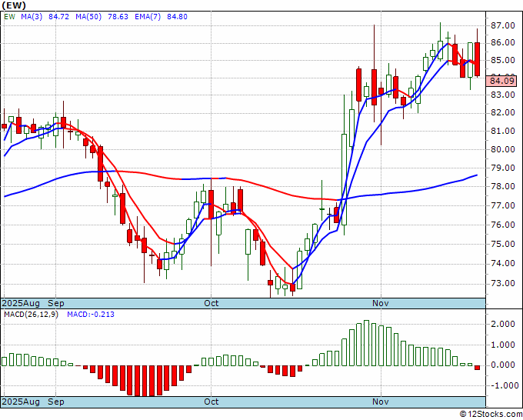Click the Oct label on price chart axis

tap(212, 303)
